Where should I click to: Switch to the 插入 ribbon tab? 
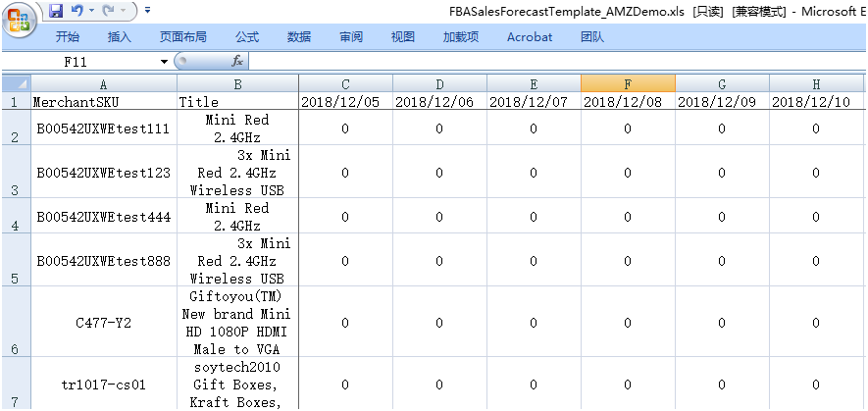pyautogui.click(x=120, y=37)
